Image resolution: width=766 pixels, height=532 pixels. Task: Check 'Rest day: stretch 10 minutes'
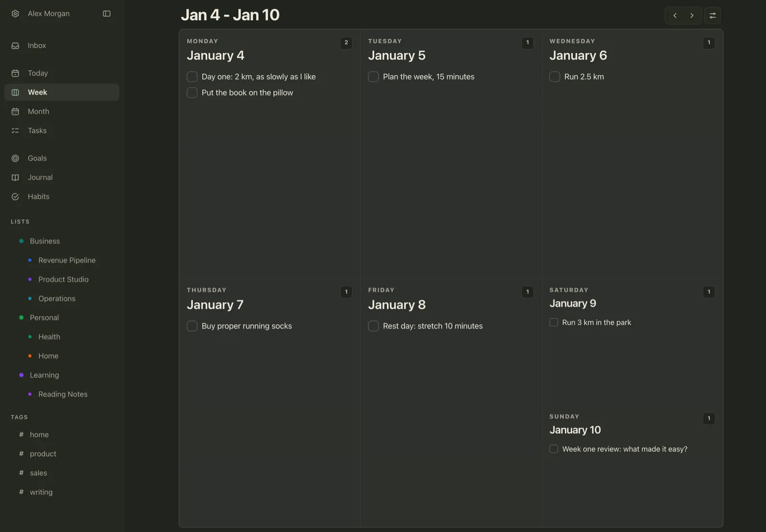click(x=373, y=326)
